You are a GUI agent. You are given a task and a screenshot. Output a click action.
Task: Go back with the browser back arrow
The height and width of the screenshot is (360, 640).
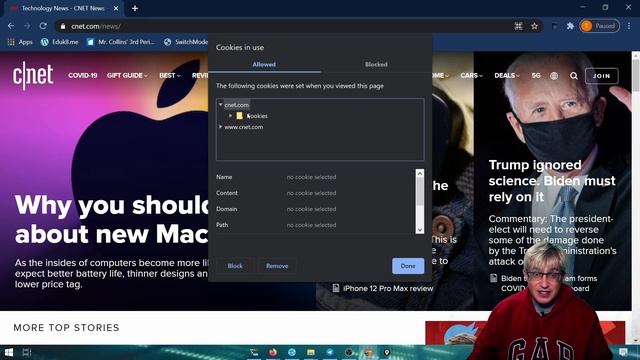(11, 26)
